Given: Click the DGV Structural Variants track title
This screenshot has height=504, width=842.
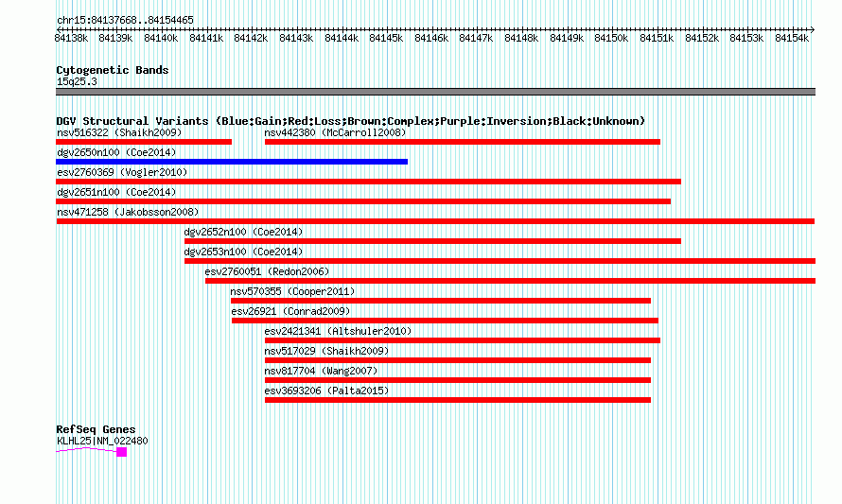Looking at the screenshot, I should click(351, 121).
